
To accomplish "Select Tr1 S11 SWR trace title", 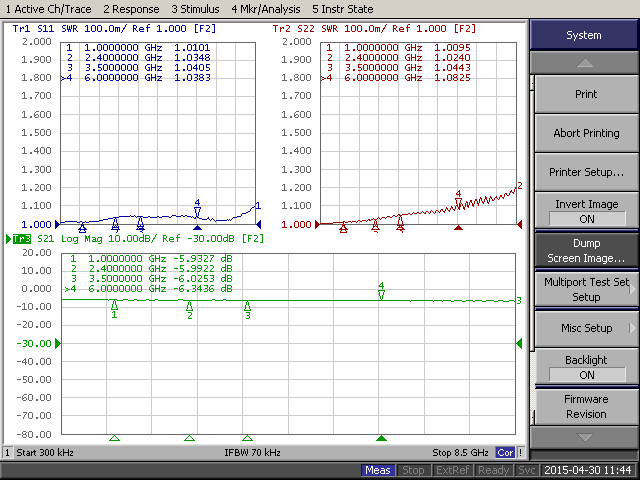I will point(114,29).
